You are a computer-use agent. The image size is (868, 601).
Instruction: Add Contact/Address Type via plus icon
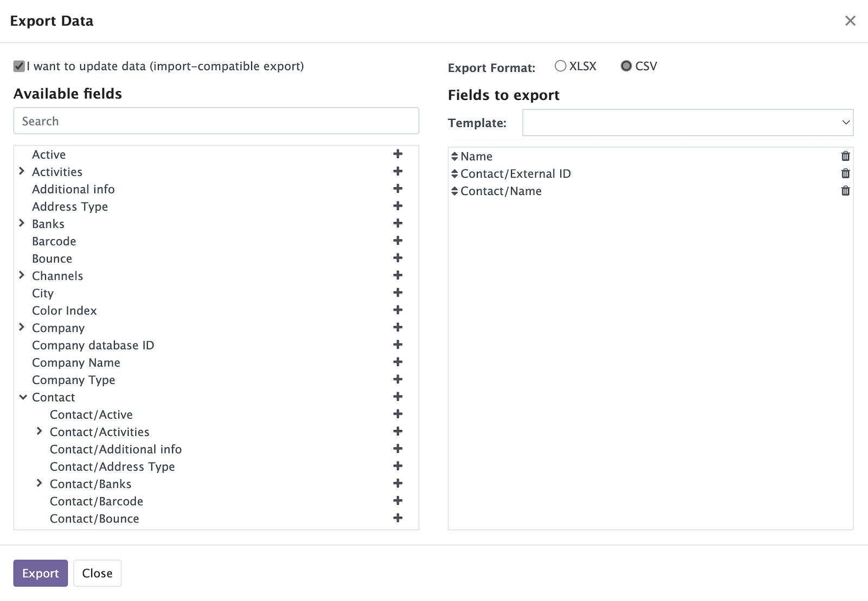(398, 466)
